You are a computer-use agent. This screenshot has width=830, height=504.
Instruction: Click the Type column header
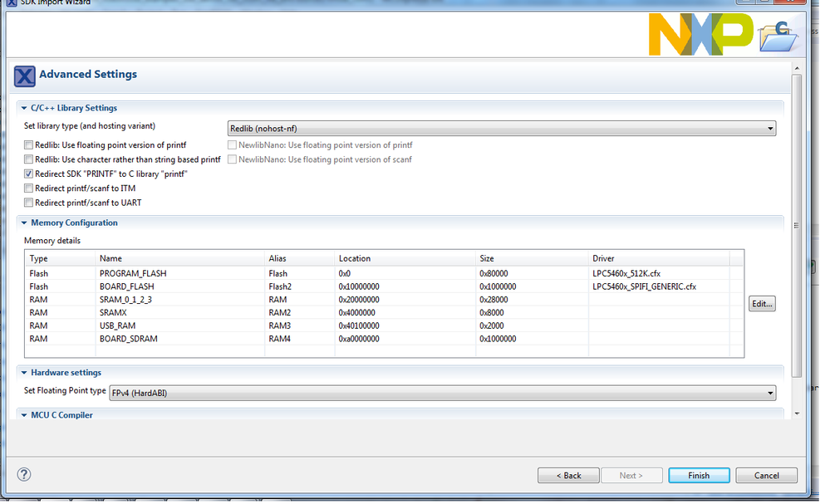(61, 258)
